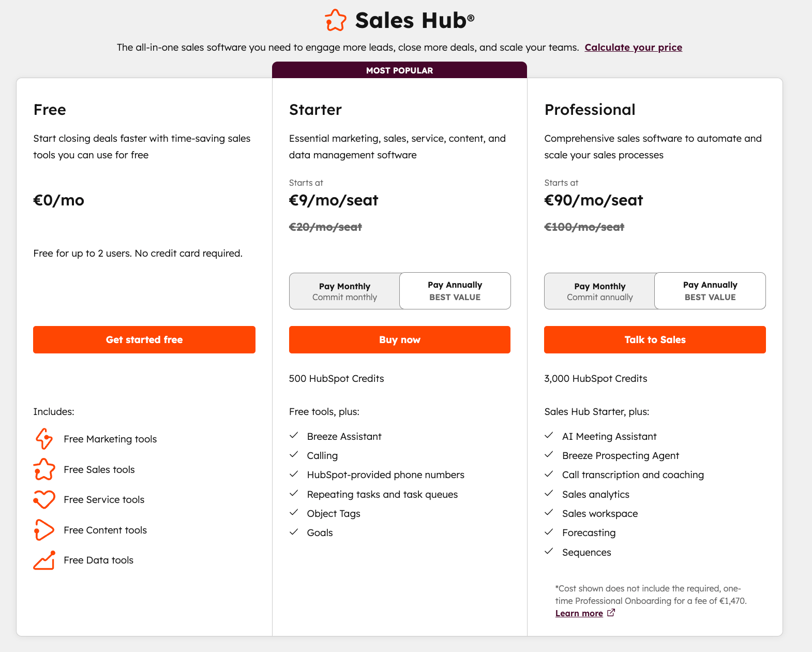Viewport: 812px width, 652px height.
Task: Select the Free Marketing tools icon
Action: 44,439
